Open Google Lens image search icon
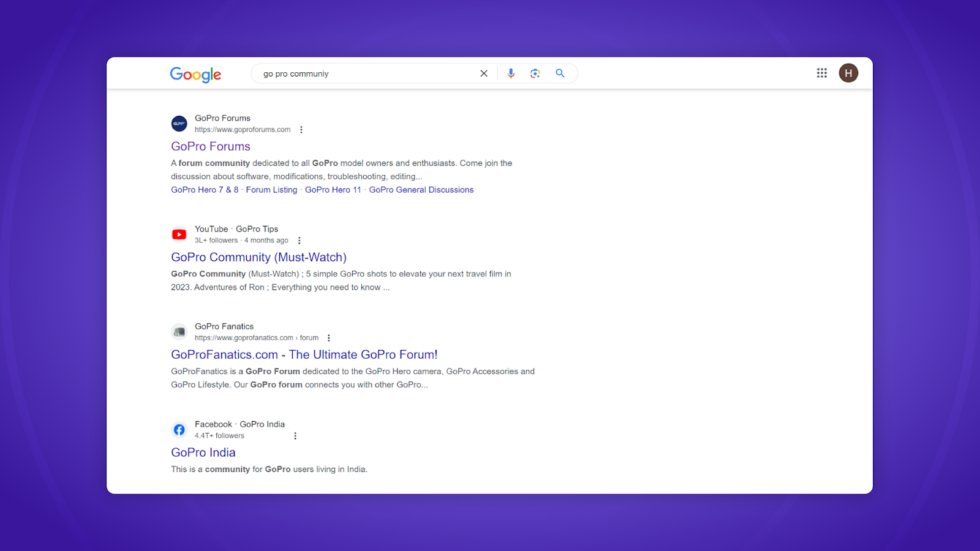The width and height of the screenshot is (980, 551). coord(535,73)
